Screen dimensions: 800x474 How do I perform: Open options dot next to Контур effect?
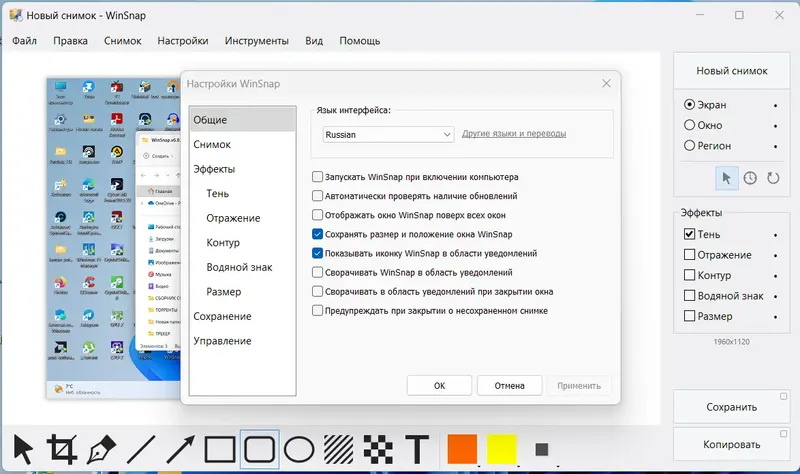point(776,276)
